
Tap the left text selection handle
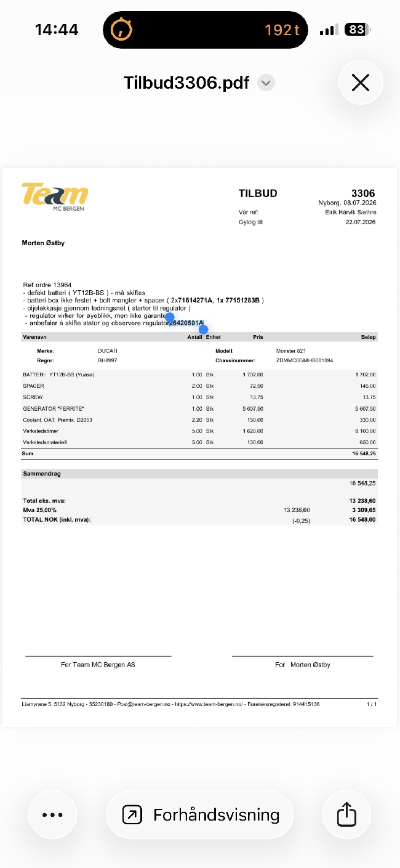pyautogui.click(x=170, y=317)
